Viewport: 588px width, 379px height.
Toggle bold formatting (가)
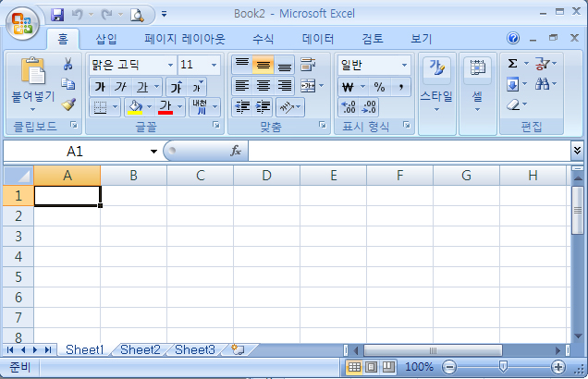(100, 87)
